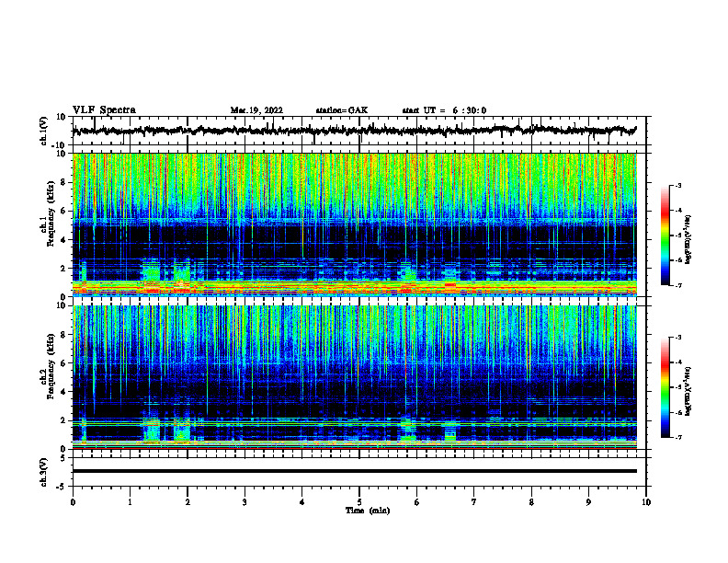Click inside the ch.1 spectrogram panel
Image resolution: width=728 pixels, height=563 pixels.
pyautogui.click(x=354, y=224)
